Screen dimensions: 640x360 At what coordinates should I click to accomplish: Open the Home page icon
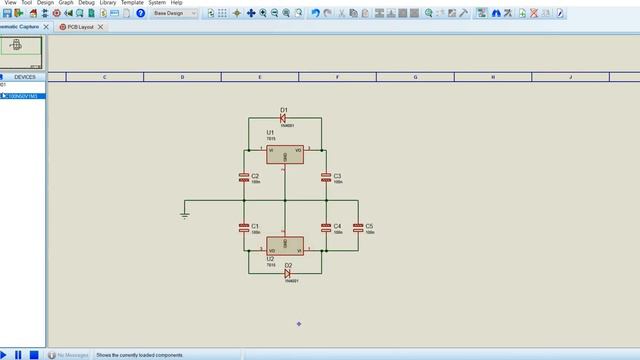coord(33,13)
